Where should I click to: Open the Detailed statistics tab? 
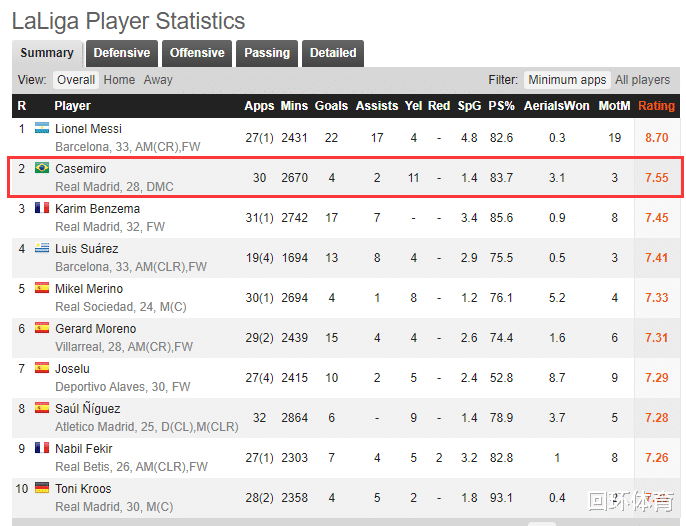[x=333, y=53]
